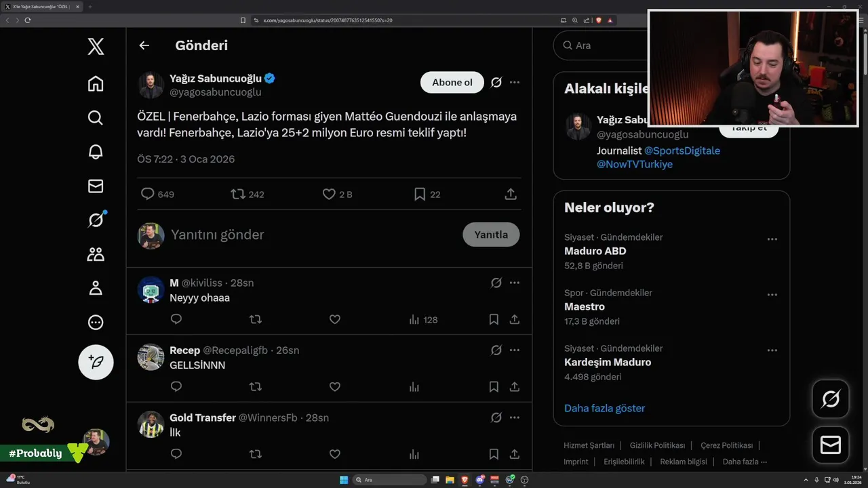Open the X home timeline icon
Image resolution: width=868 pixels, height=488 pixels.
point(96,83)
